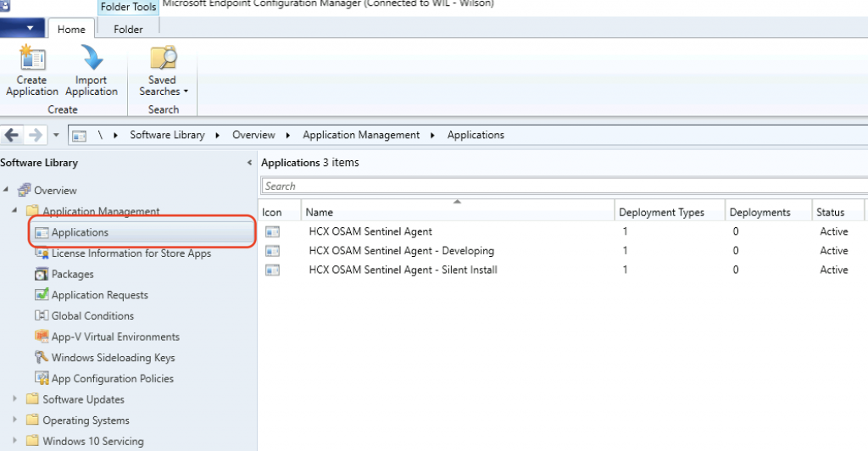Viewport: 868px width, 451px height.
Task: Sort by the Icon column header
Action: (280, 212)
